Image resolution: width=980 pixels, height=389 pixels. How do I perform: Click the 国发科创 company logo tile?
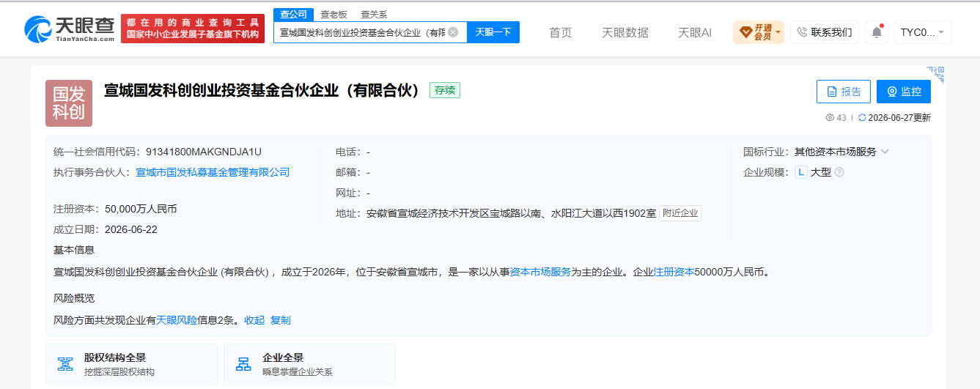click(69, 103)
